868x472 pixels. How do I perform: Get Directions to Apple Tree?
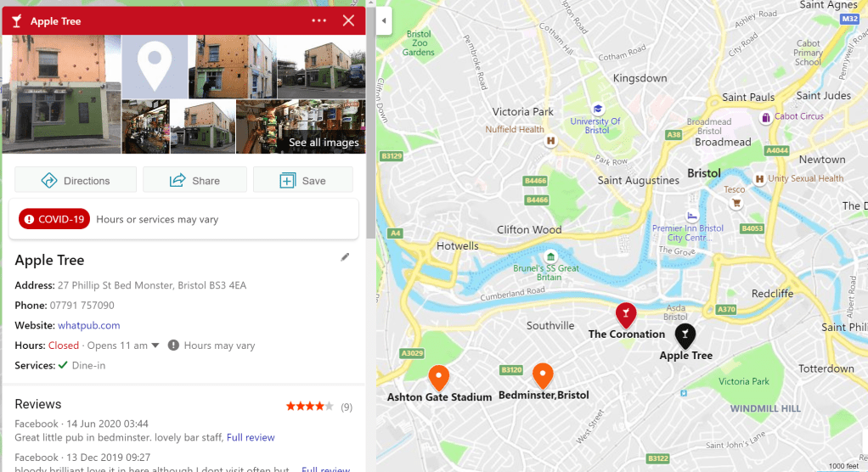pos(76,180)
